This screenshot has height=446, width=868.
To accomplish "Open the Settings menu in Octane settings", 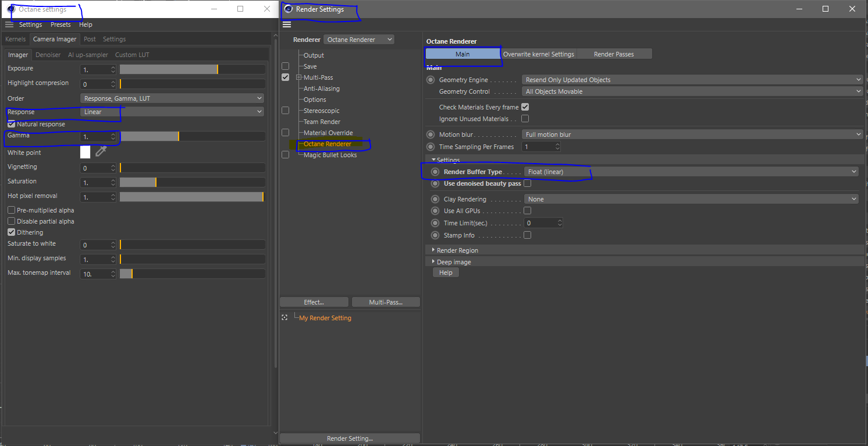I will (x=30, y=24).
